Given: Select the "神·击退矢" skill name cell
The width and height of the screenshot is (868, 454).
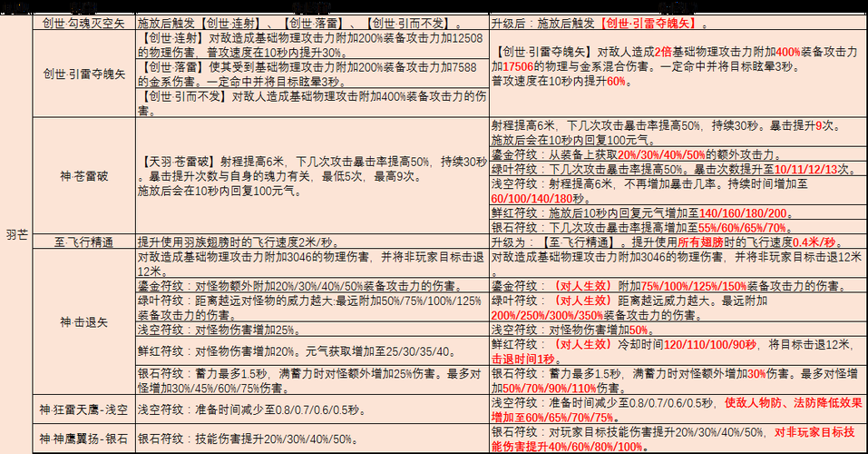Looking at the screenshot, I should 83,322.
